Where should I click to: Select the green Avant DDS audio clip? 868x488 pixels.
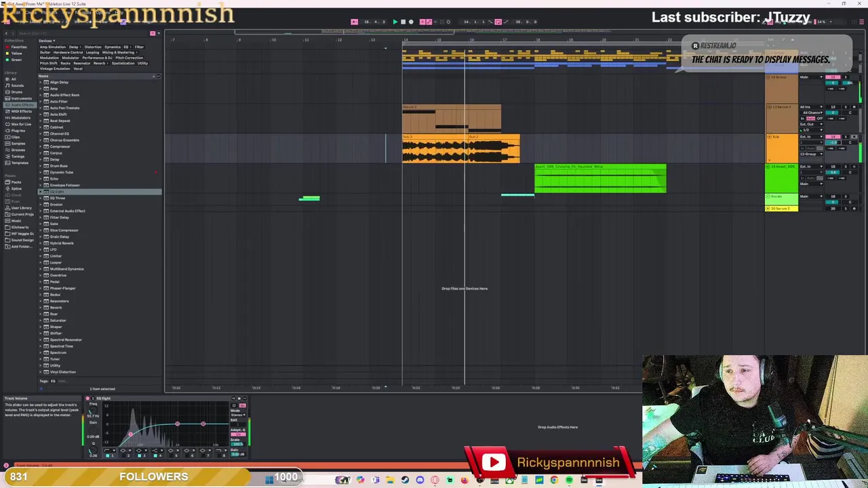coord(600,179)
